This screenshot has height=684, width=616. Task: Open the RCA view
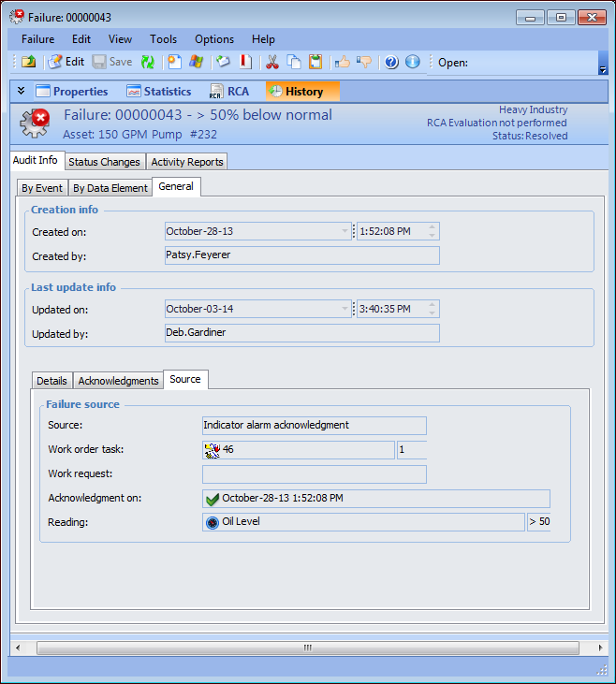tap(229, 92)
